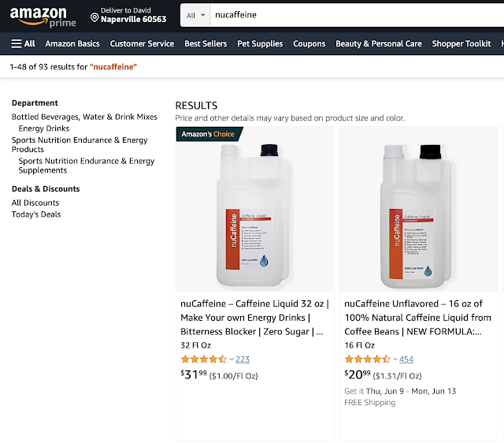
Task: Click the 32 oz product star rating
Action: 203,359
